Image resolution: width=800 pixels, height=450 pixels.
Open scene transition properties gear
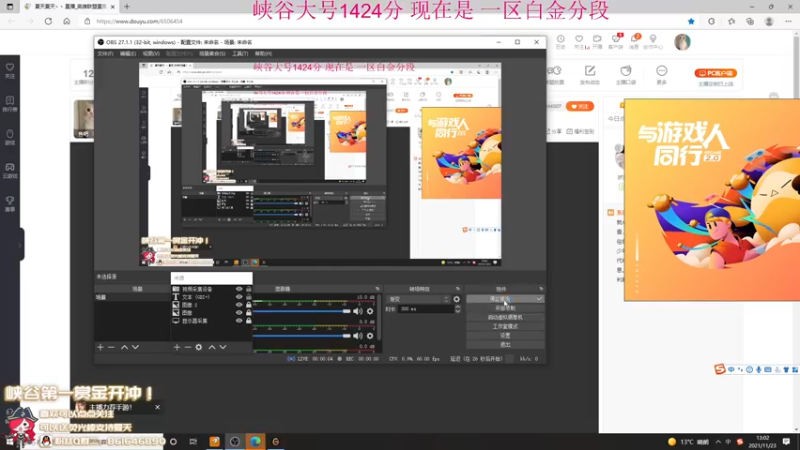457,299
